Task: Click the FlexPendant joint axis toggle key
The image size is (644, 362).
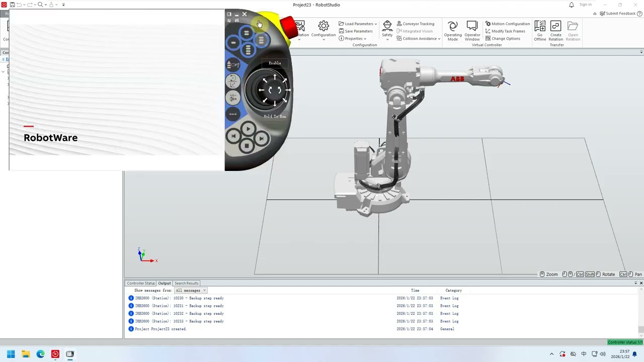Action: coord(233,97)
